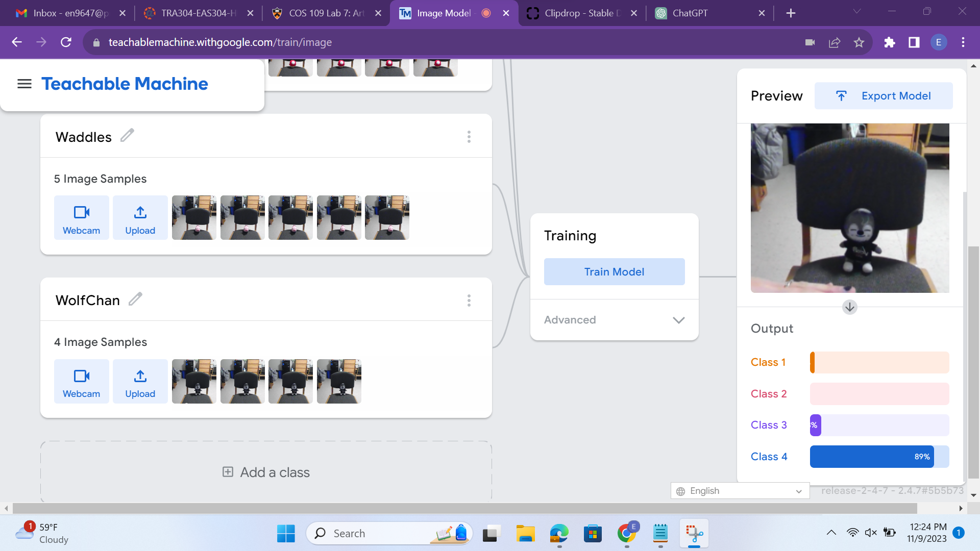Image resolution: width=980 pixels, height=551 pixels.
Task: Click the Teachable Machine hamburger menu icon
Action: [23, 84]
